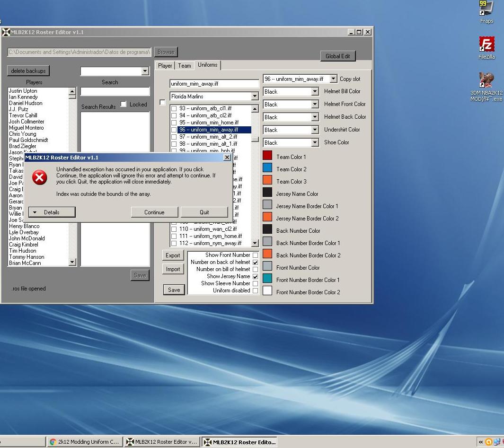Image resolution: width=504 pixels, height=448 pixels.
Task: Open the Fraps desktop shortcut
Action: [x=486, y=12]
